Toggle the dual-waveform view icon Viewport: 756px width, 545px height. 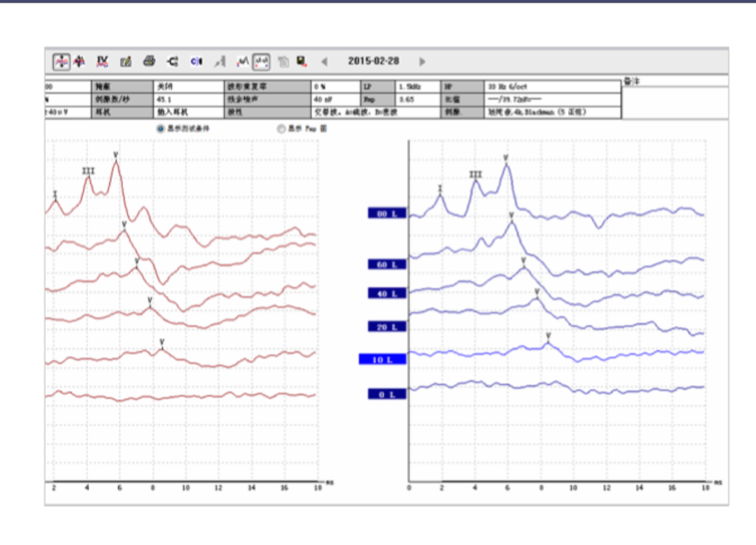point(262,61)
